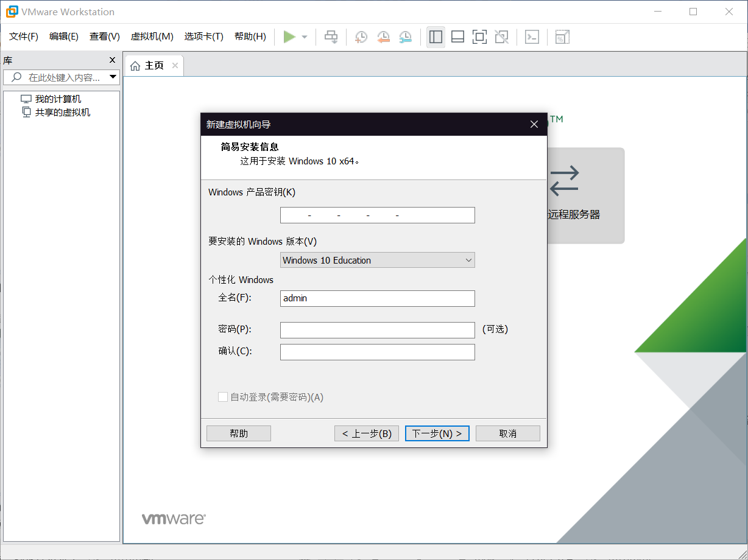Viewport: 748px width, 560px height.
Task: Click the 全名 field containing admin
Action: coord(378,298)
